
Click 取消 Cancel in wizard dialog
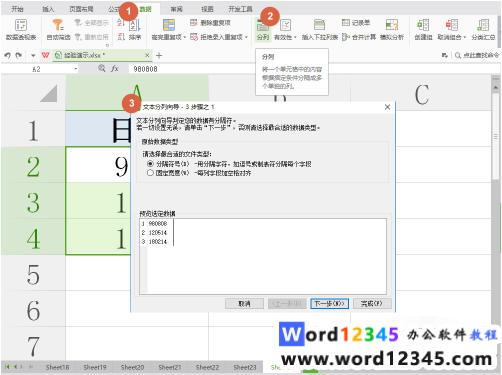(244, 304)
